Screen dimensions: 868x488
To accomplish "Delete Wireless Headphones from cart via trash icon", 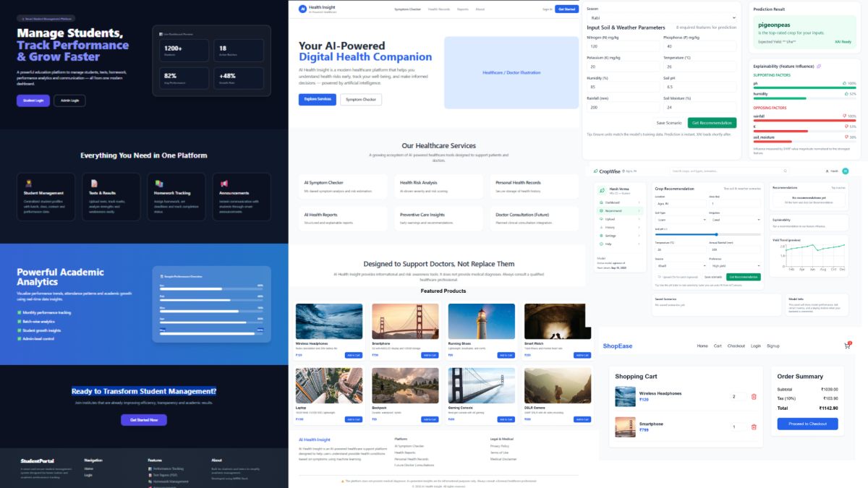I will (754, 396).
